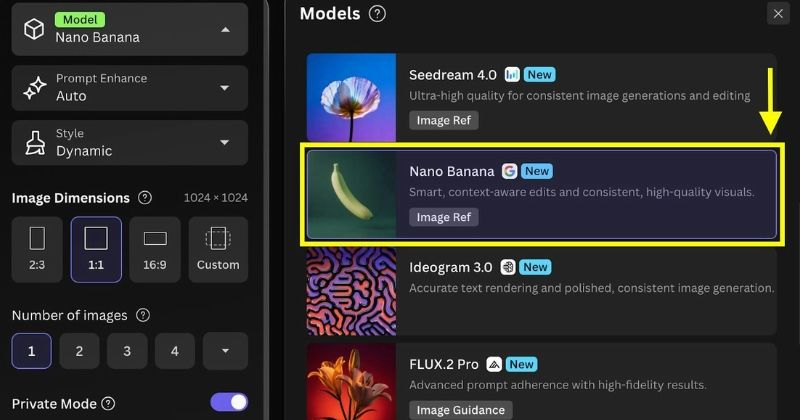
Task: Open help for Image Dimensions
Action: pyautogui.click(x=145, y=197)
